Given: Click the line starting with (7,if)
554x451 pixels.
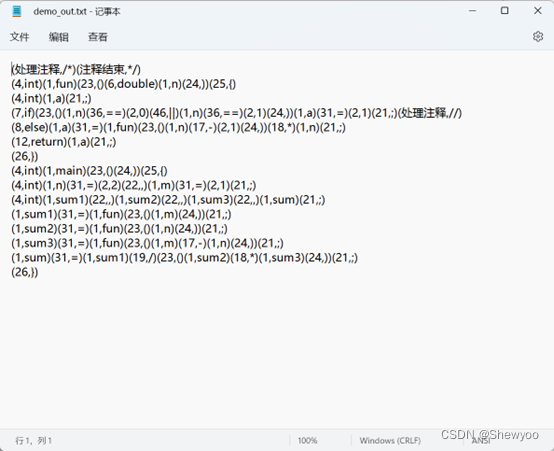Looking at the screenshot, I should pyautogui.click(x=236, y=113).
